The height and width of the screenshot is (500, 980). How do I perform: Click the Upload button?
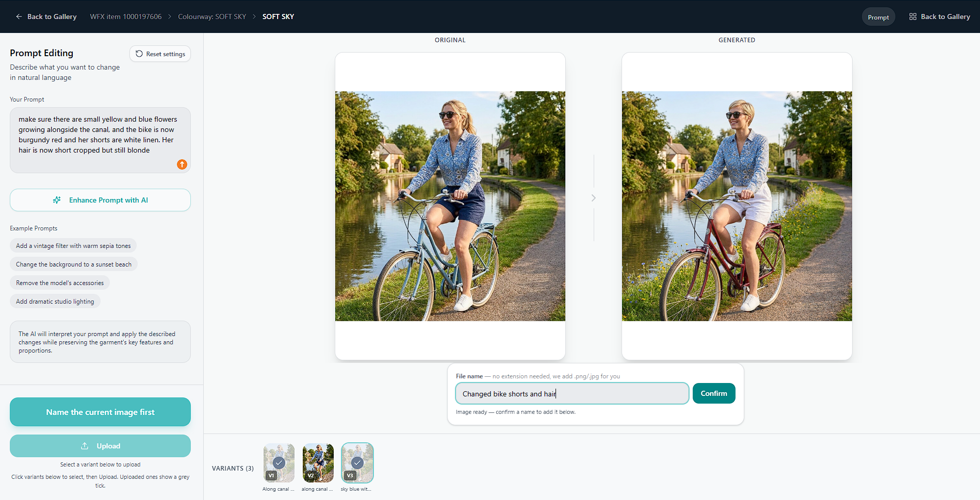(100, 446)
